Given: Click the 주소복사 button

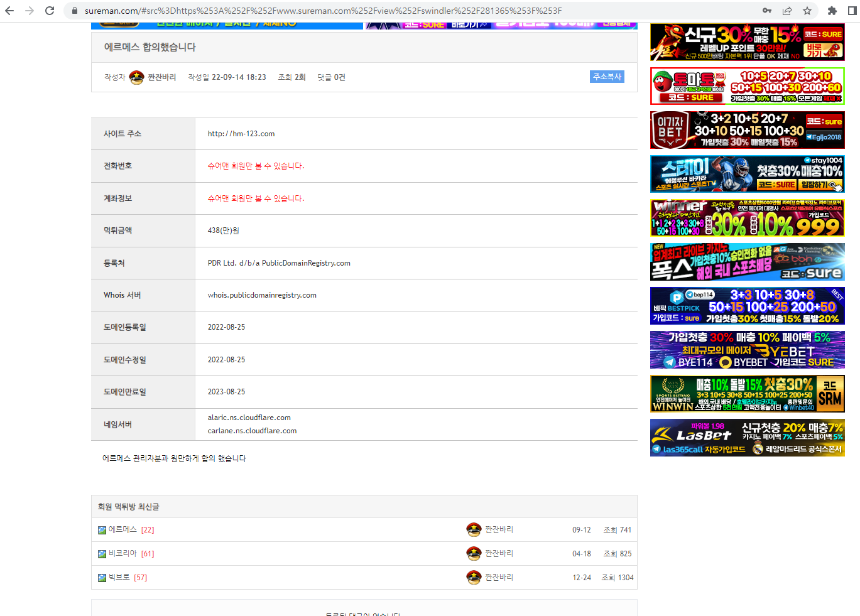Looking at the screenshot, I should tap(607, 77).
